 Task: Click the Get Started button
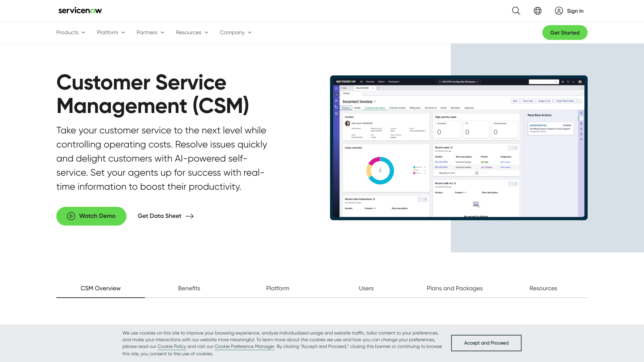[x=565, y=33]
